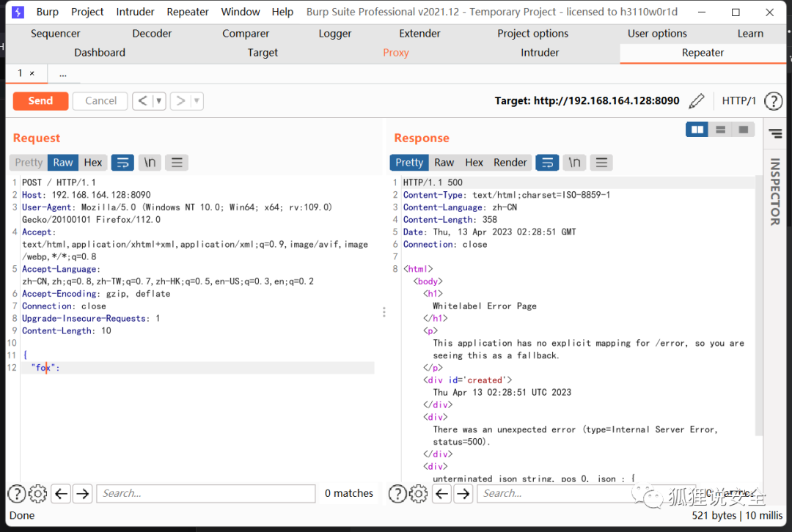
Task: Switch to the Intruder tool tab
Action: [x=540, y=53]
